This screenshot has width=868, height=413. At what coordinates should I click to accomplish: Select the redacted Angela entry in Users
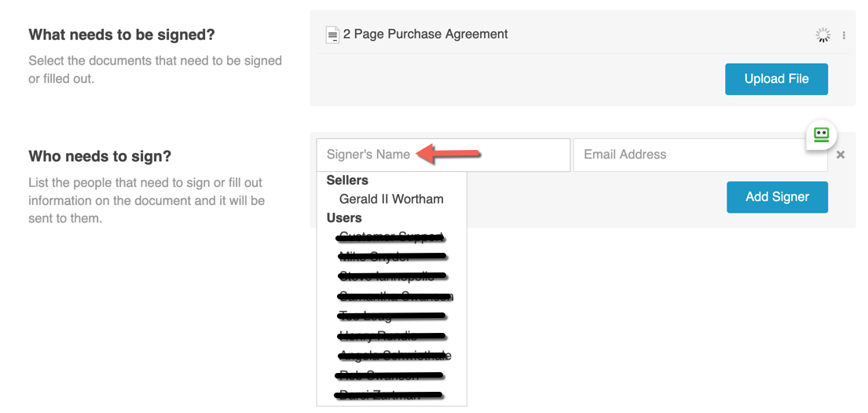click(394, 356)
